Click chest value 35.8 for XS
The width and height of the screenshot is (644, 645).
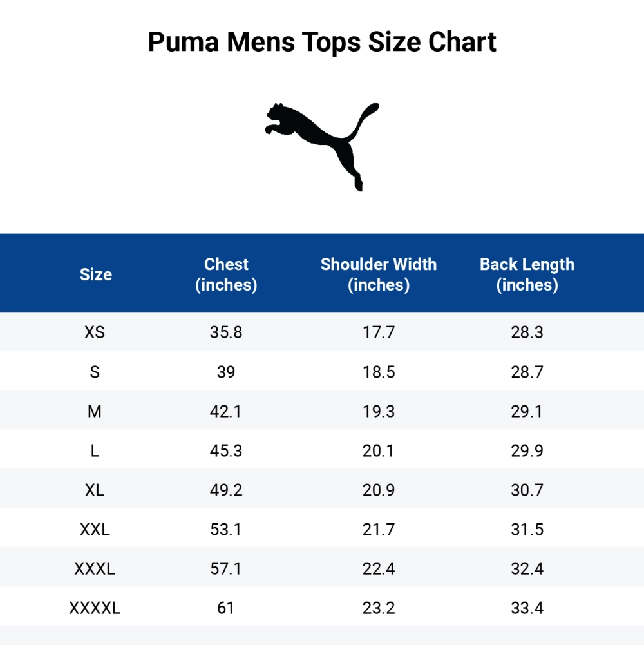(226, 332)
